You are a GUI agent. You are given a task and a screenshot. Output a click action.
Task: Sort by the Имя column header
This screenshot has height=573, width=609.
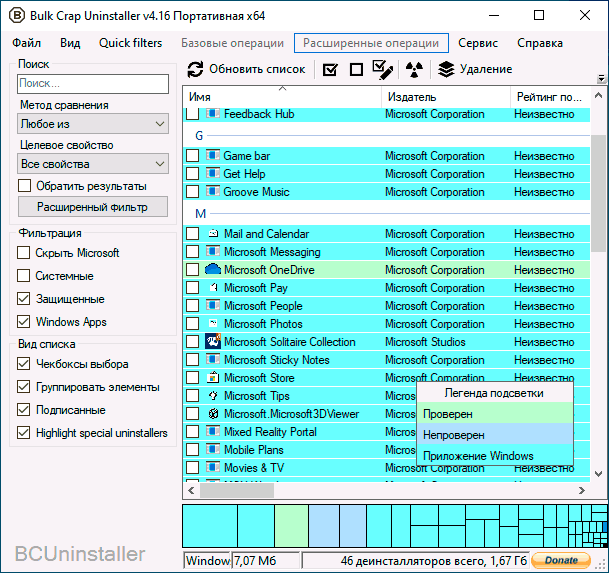pos(282,97)
